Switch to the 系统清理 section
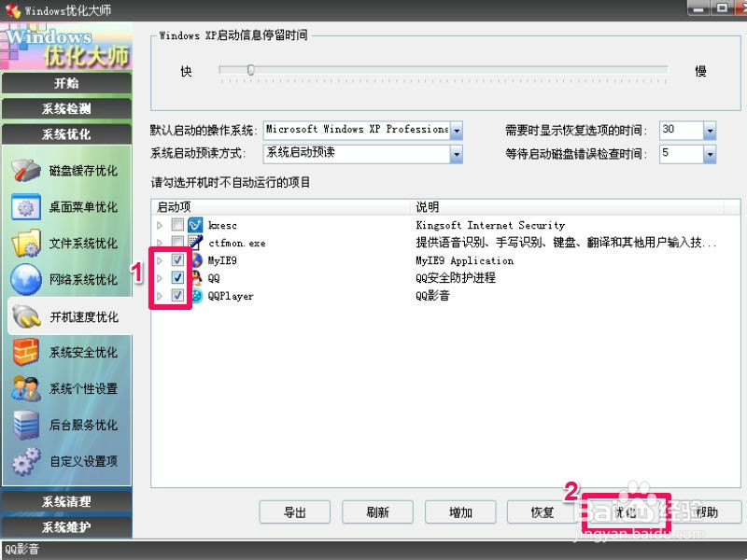The image size is (747, 560). tap(65, 502)
